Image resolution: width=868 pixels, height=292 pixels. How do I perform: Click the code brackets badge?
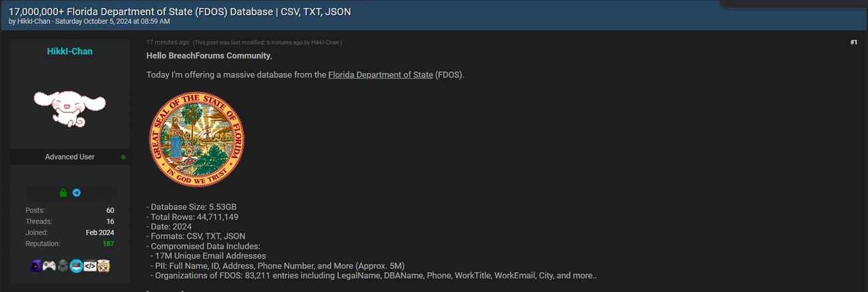click(90, 266)
